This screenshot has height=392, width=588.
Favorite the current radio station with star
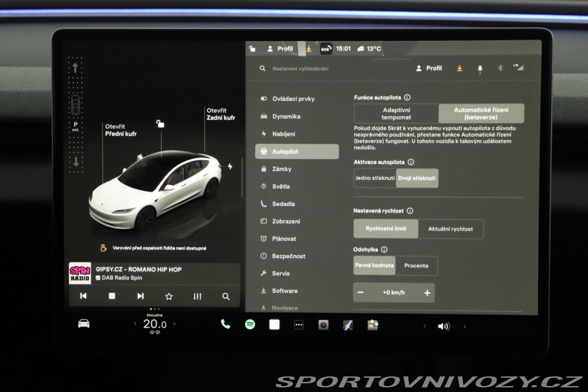click(169, 296)
